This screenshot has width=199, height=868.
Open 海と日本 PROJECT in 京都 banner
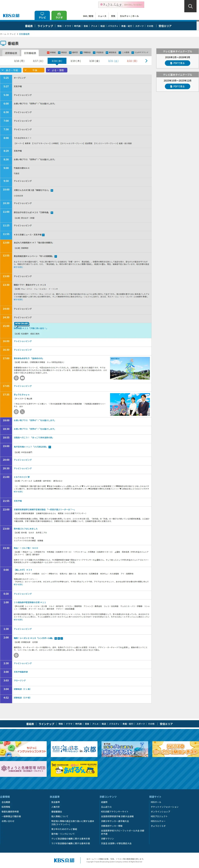click(x=74, y=749)
